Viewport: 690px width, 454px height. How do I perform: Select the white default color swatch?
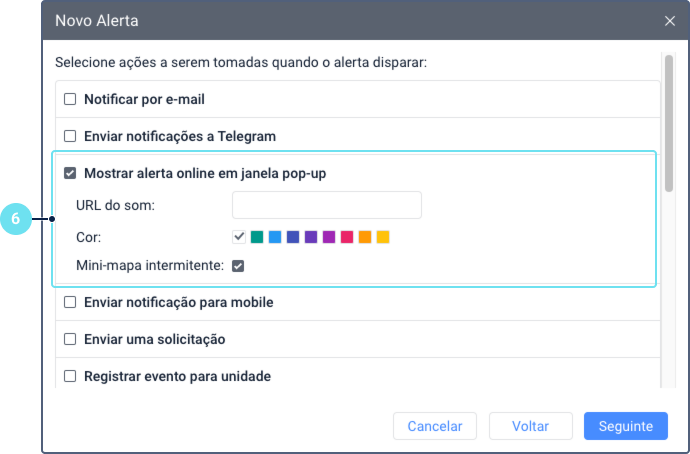238,237
